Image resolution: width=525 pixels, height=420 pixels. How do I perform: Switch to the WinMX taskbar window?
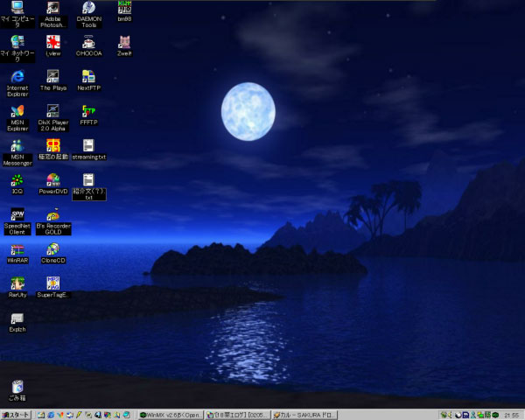tap(171, 414)
